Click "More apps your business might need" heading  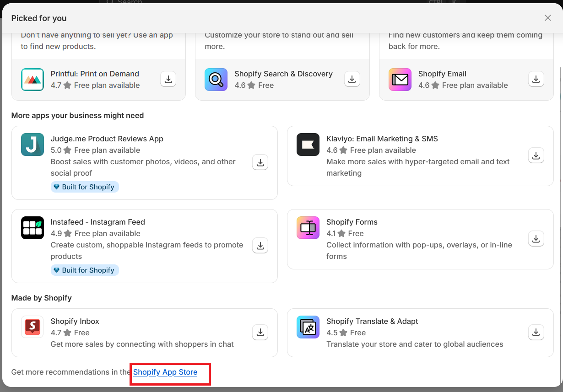point(78,116)
